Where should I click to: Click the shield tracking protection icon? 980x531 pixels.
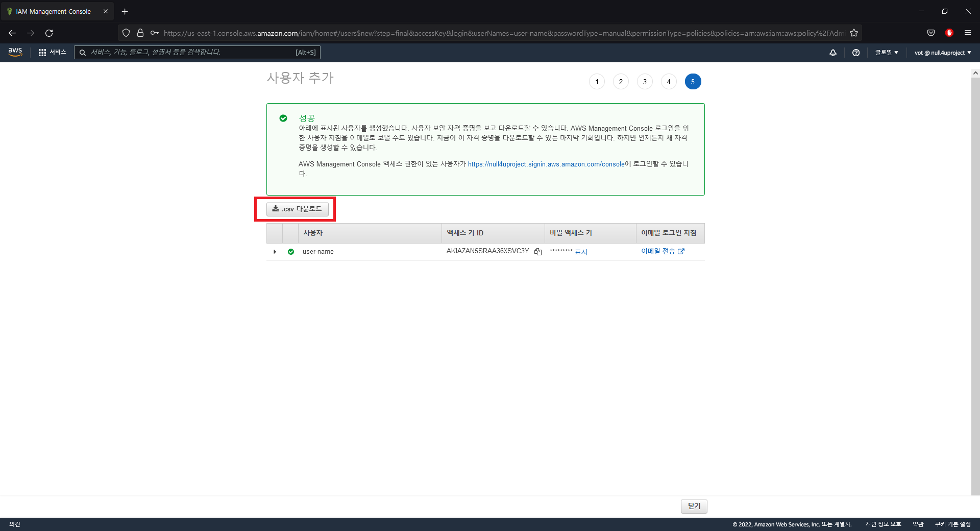click(x=126, y=33)
